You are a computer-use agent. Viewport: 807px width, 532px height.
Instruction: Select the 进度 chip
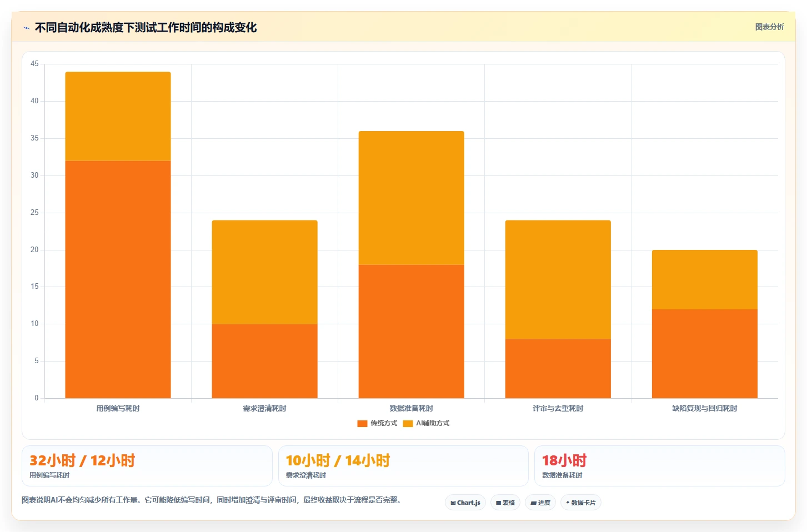point(540,503)
